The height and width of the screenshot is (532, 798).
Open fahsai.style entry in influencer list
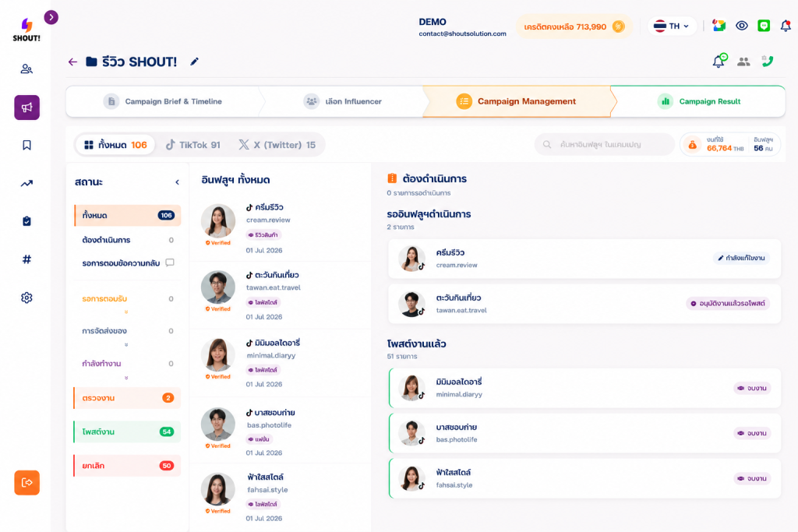point(280,498)
